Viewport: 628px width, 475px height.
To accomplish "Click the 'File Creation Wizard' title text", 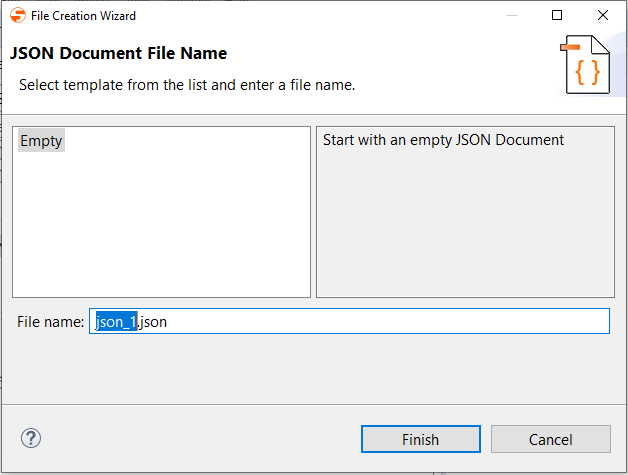I will [x=84, y=16].
